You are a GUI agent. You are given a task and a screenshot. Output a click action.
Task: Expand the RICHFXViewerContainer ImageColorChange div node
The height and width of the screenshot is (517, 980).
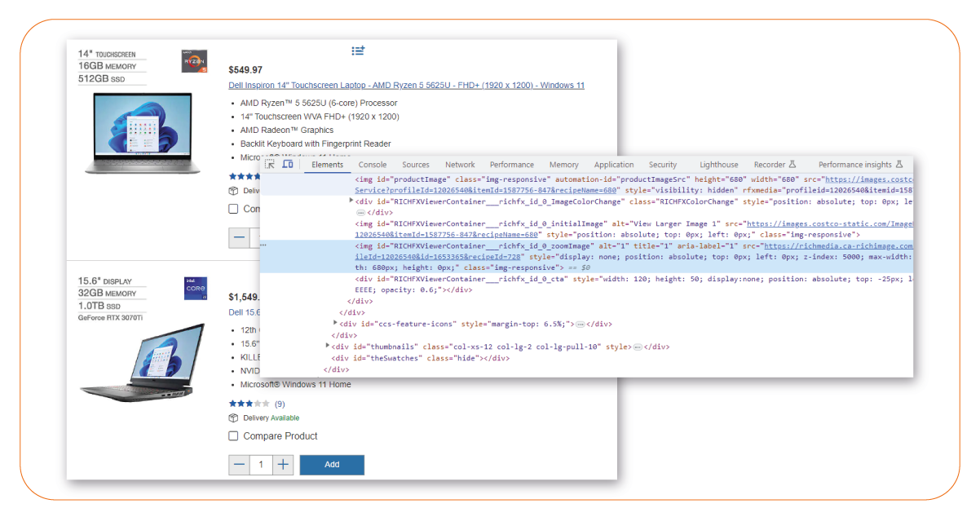[351, 201]
